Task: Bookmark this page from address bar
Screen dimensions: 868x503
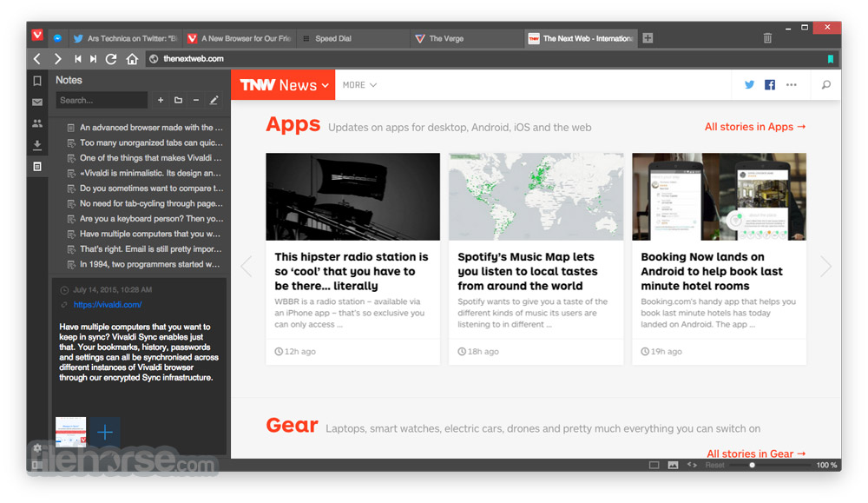Action: tap(831, 59)
